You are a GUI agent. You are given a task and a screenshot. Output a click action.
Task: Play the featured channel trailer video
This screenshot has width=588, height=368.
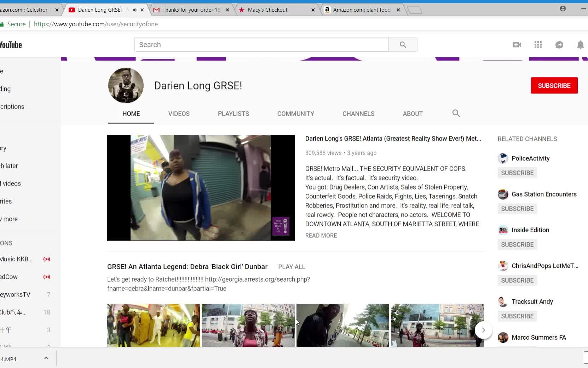(x=201, y=188)
